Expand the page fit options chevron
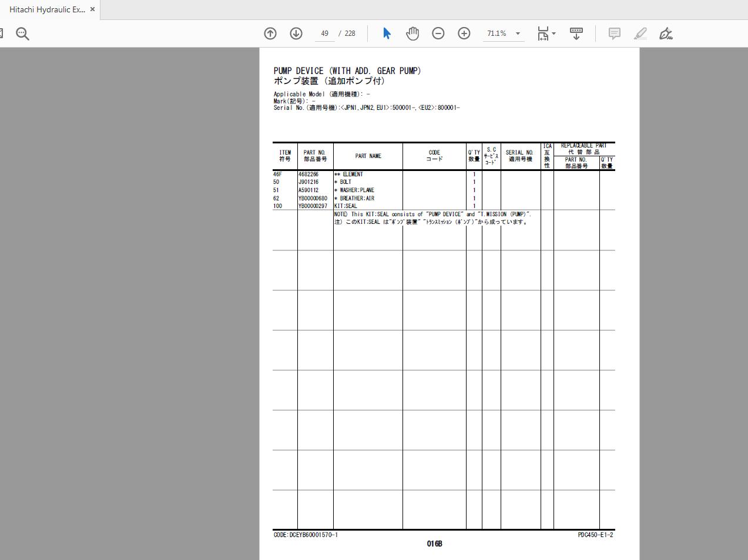 (553, 33)
